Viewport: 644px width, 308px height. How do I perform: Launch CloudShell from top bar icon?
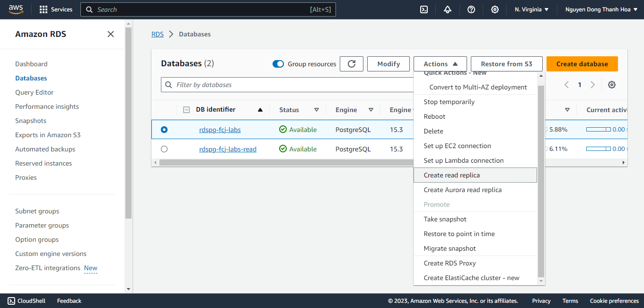click(424, 9)
